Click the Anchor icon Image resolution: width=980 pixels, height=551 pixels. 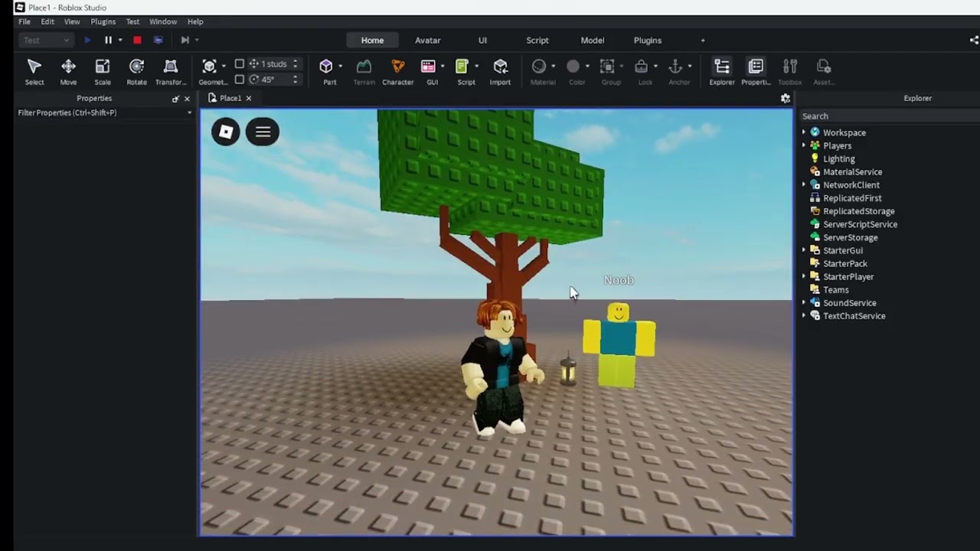point(675,67)
